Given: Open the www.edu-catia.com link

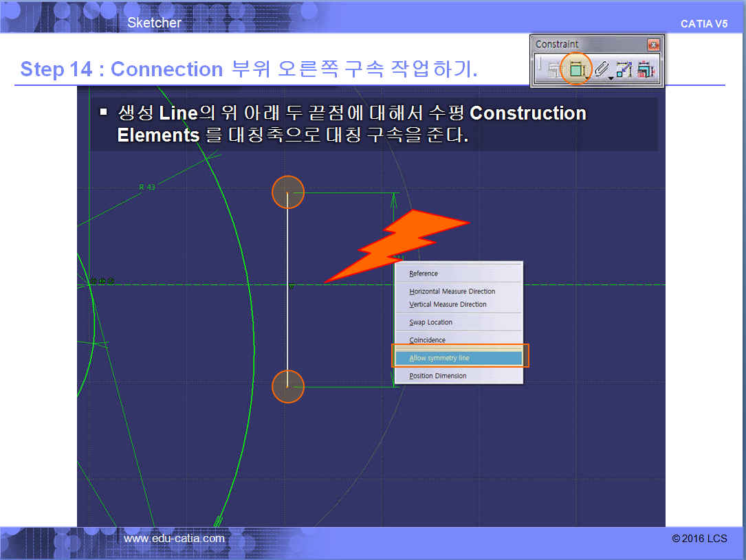Looking at the screenshot, I should tap(174, 538).
